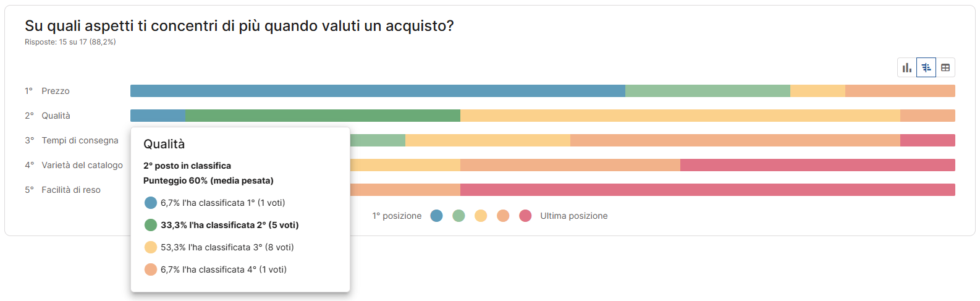The image size is (980, 301).
Task: Click the Tempi di consegna label
Action: (x=80, y=140)
